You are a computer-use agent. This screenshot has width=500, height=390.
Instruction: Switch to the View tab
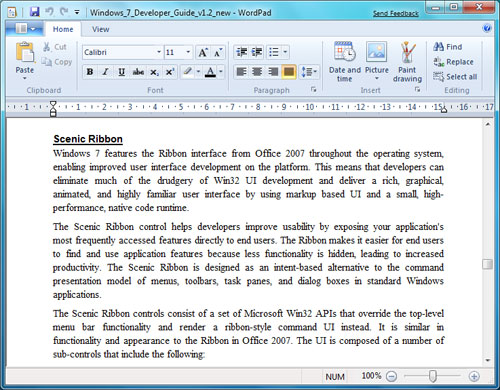pyautogui.click(x=100, y=29)
